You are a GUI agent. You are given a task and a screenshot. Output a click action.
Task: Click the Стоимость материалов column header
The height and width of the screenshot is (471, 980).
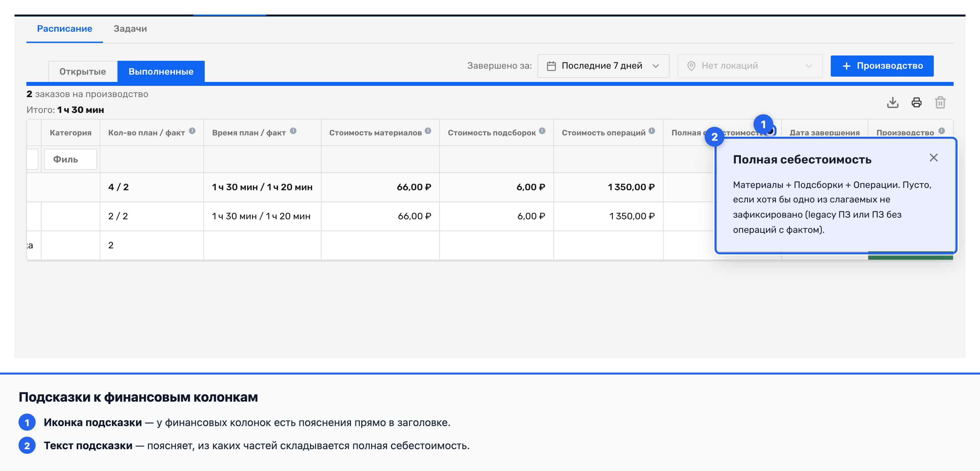coord(375,133)
